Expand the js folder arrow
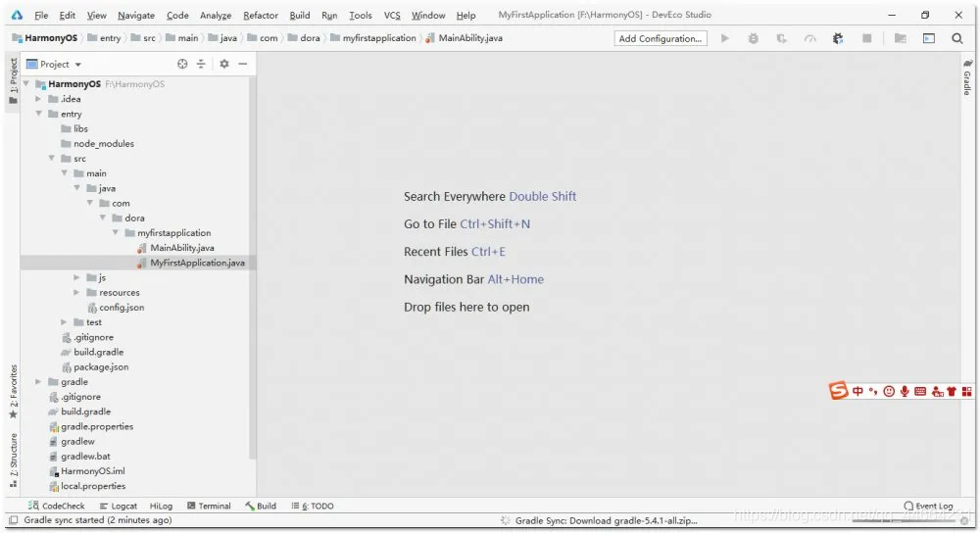Screen dimensions: 980x533 (x=76, y=277)
